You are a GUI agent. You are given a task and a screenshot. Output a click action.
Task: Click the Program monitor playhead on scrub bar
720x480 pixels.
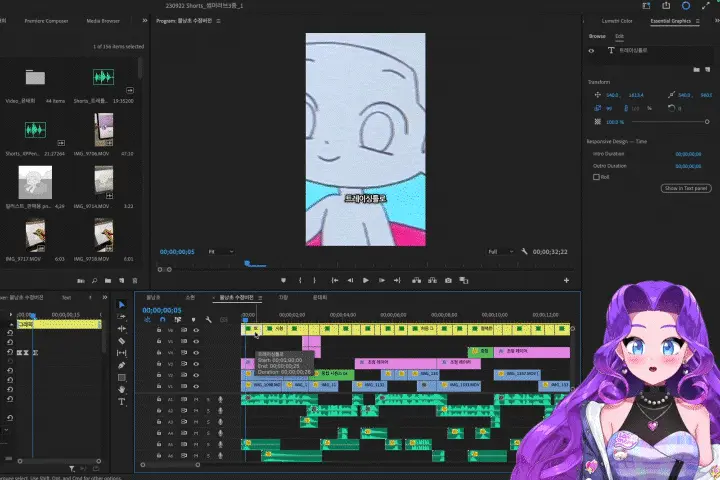[248, 263]
